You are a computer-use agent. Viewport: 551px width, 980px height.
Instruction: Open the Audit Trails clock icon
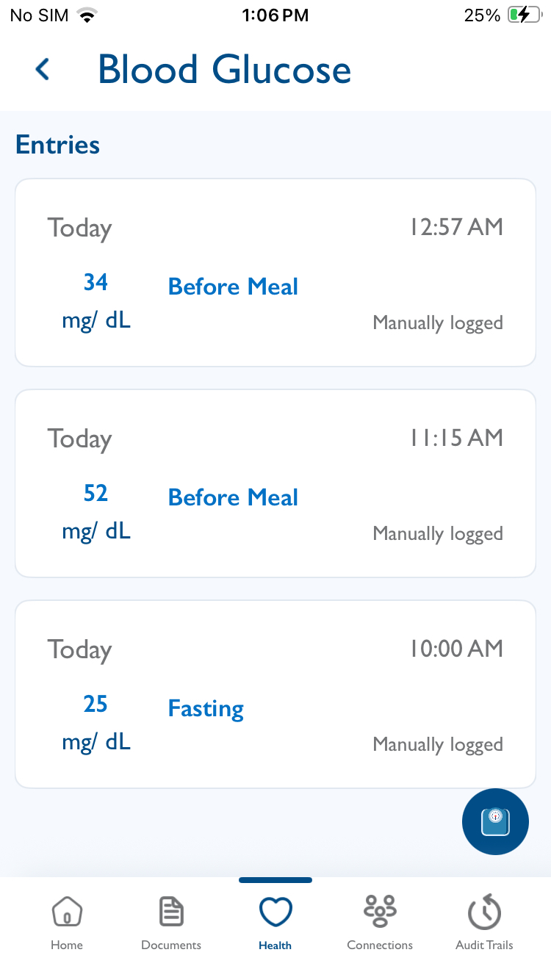pos(484,912)
